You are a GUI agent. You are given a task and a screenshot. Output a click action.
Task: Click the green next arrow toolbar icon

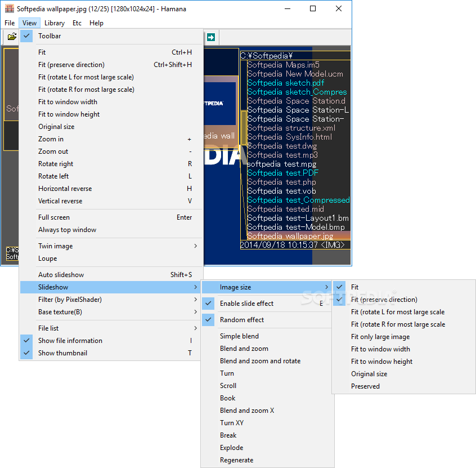tap(210, 37)
